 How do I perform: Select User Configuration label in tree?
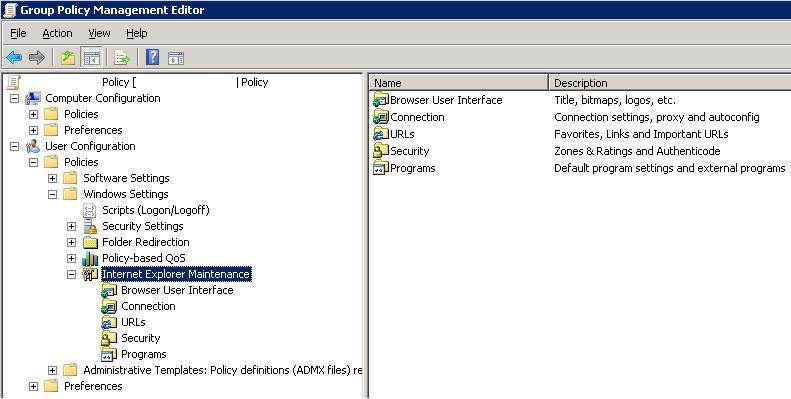point(90,146)
